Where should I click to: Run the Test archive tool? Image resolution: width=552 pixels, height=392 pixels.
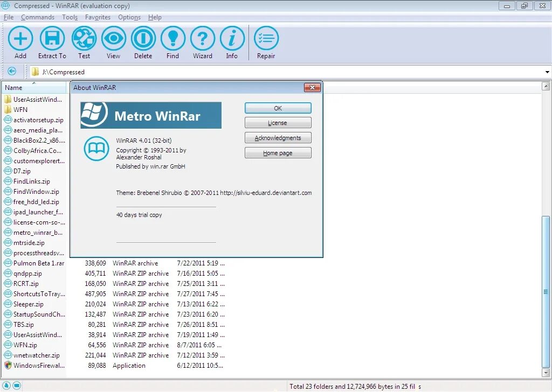(x=84, y=38)
